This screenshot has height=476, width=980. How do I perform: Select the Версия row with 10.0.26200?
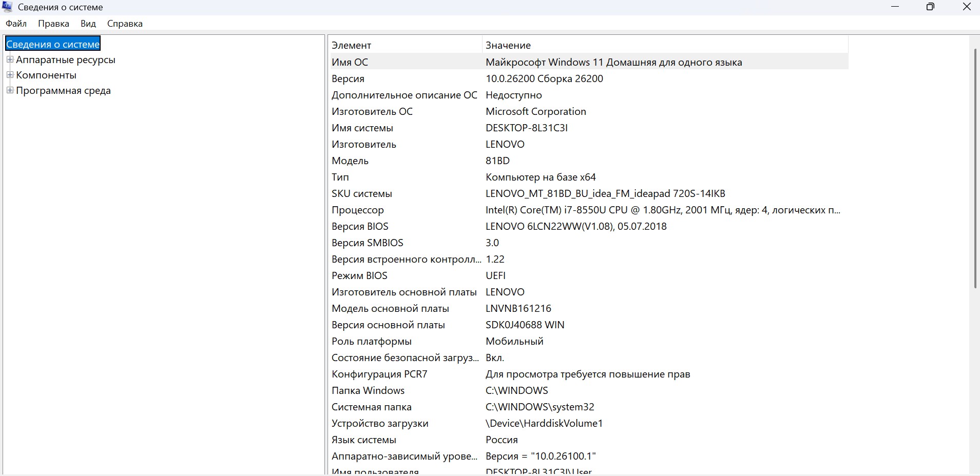click(x=589, y=78)
